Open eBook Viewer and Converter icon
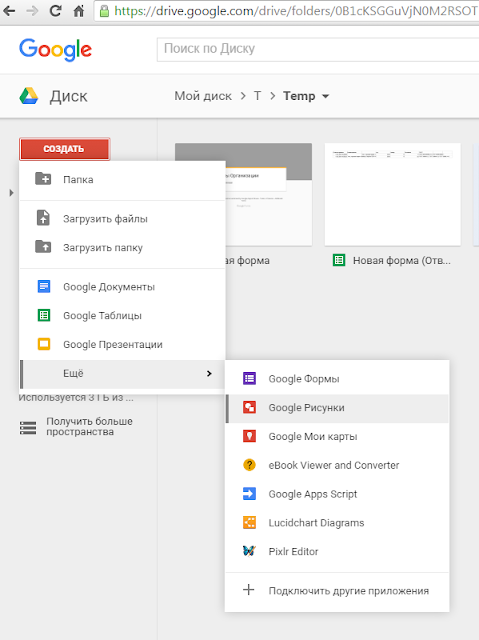The image size is (479, 640). 249,465
